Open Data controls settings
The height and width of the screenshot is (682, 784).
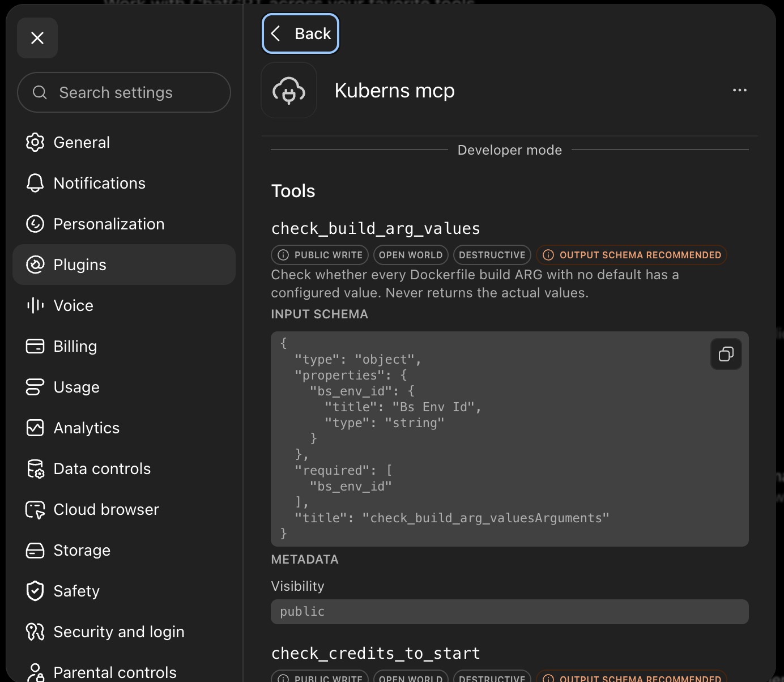click(124, 468)
